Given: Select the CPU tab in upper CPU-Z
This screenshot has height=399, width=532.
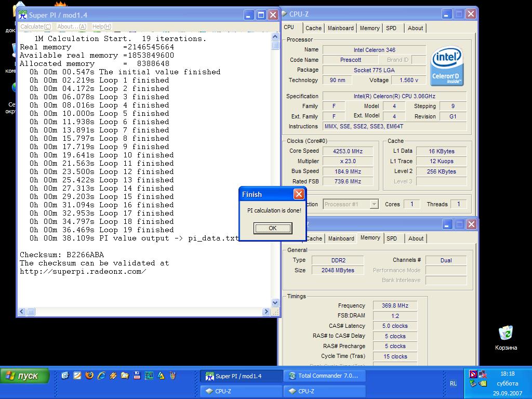Looking at the screenshot, I should coord(289,27).
